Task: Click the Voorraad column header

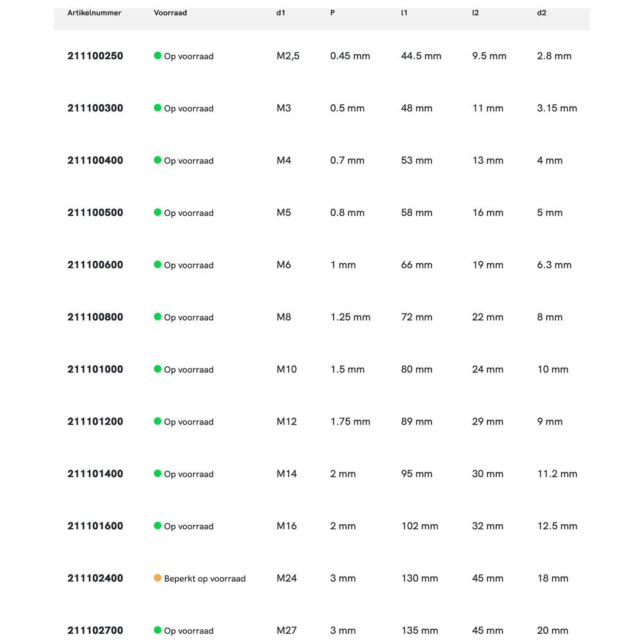Action: point(170,13)
